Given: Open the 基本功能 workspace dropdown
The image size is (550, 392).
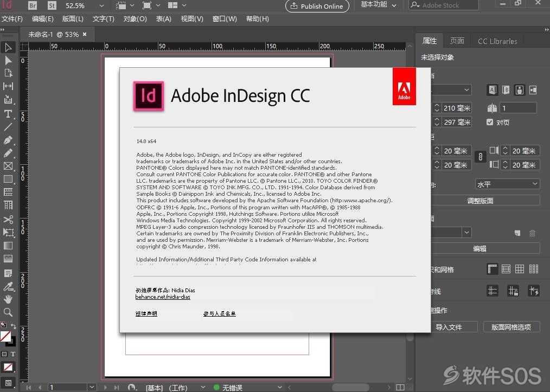Looking at the screenshot, I should pyautogui.click(x=379, y=4).
